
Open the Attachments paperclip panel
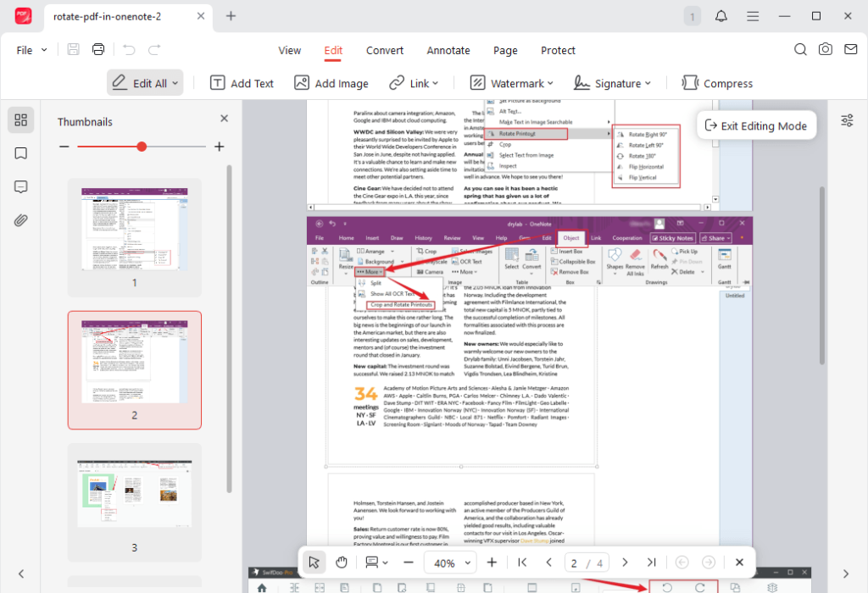tap(20, 220)
